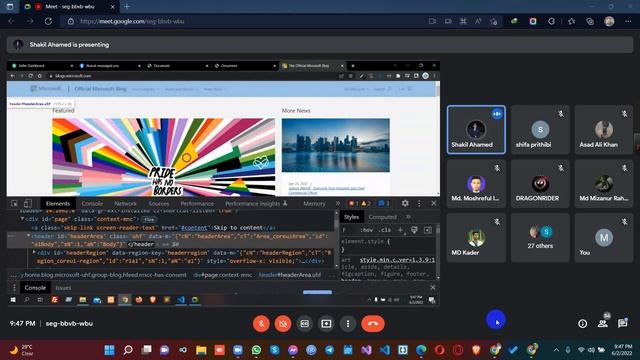640x360 pixels.
Task: Open Visual Studio Code from taskbar
Action: click(384, 350)
